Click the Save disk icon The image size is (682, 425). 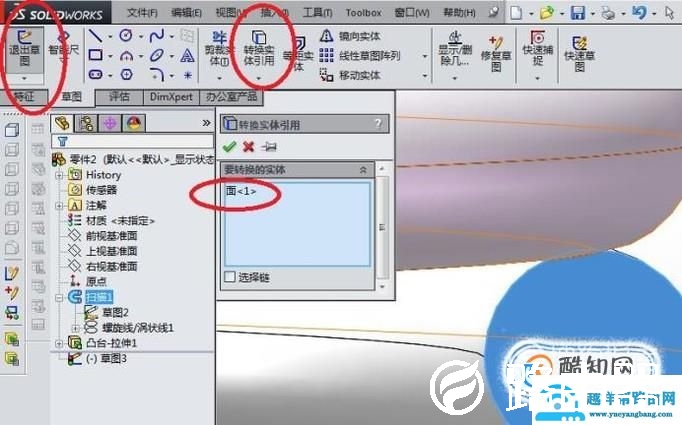pyautogui.click(x=578, y=13)
